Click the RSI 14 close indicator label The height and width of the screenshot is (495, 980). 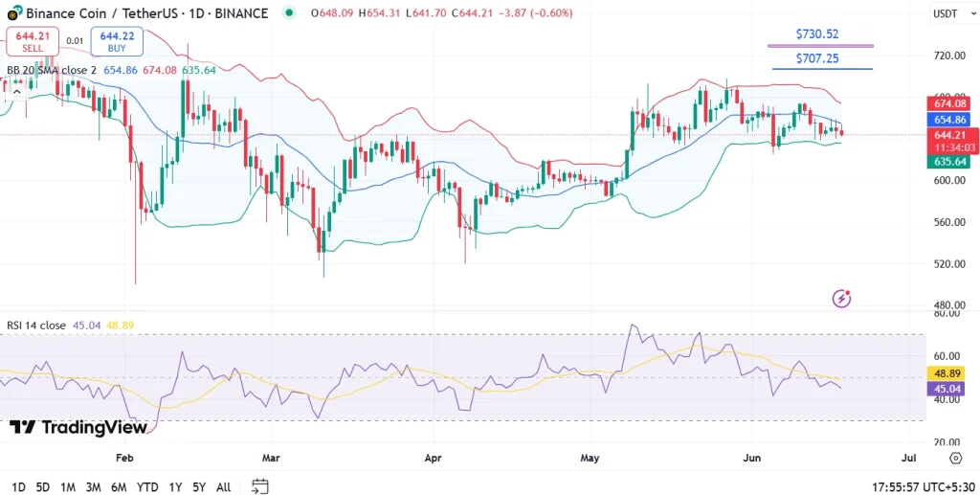[36, 325]
